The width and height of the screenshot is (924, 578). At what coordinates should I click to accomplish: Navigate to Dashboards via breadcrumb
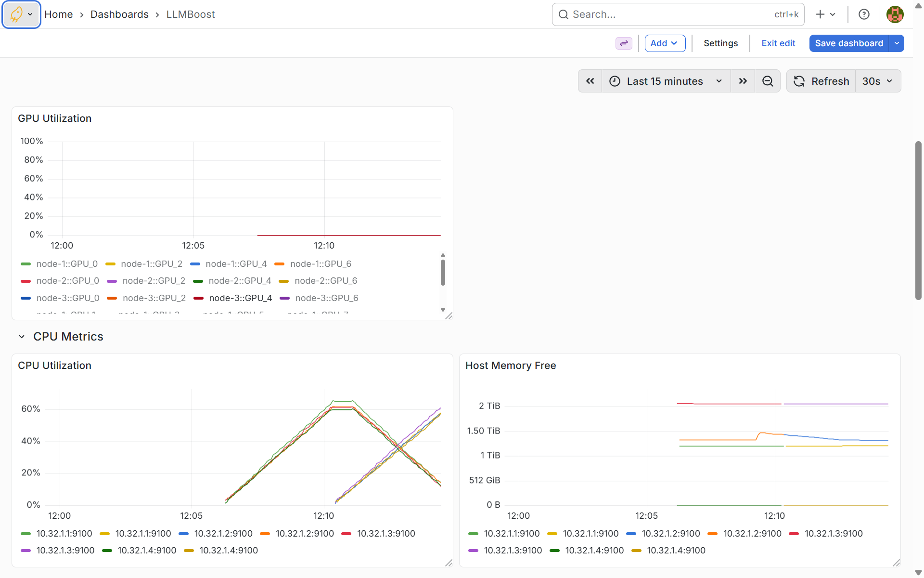[119, 14]
